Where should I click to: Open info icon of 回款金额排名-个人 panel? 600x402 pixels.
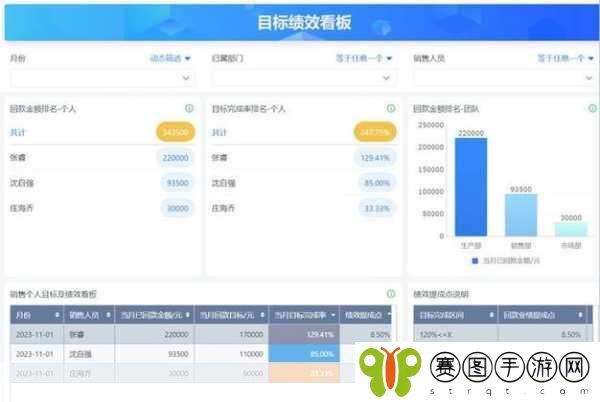[x=189, y=108]
